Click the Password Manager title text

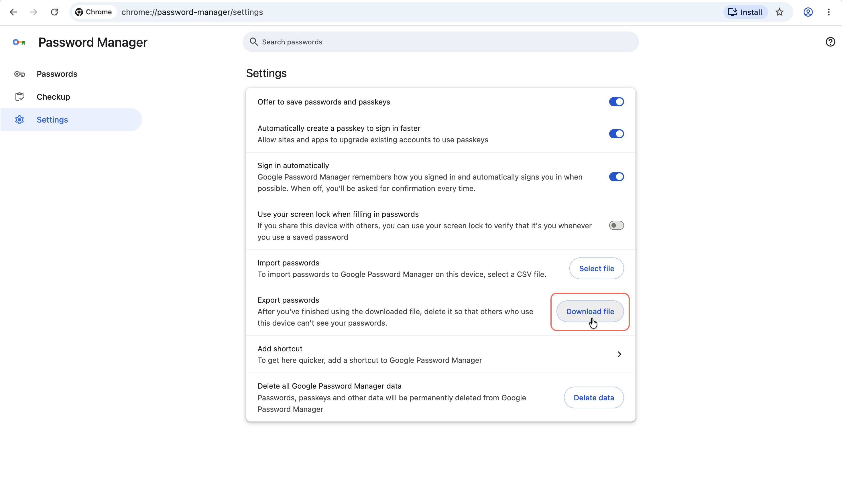[93, 42]
